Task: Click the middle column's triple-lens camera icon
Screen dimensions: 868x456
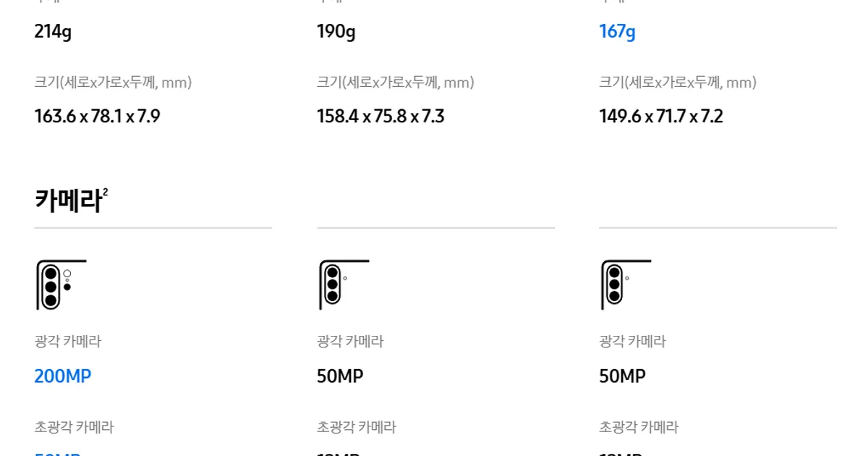Action: pyautogui.click(x=343, y=285)
